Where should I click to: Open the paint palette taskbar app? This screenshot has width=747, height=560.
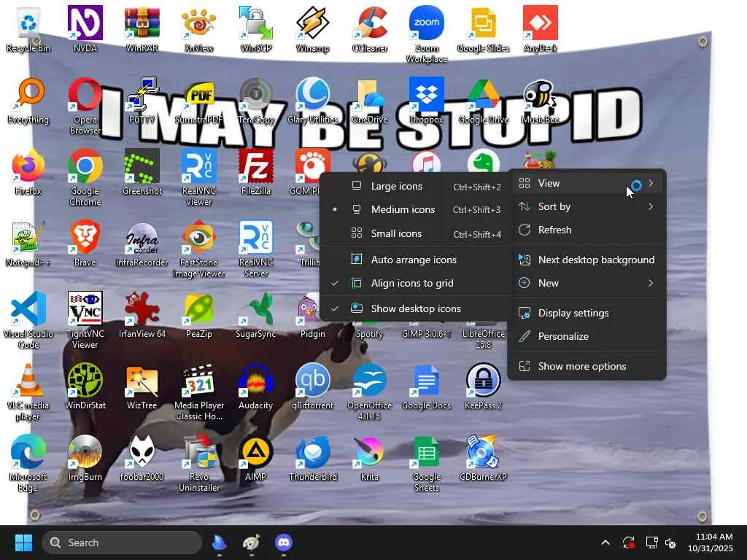tap(251, 542)
